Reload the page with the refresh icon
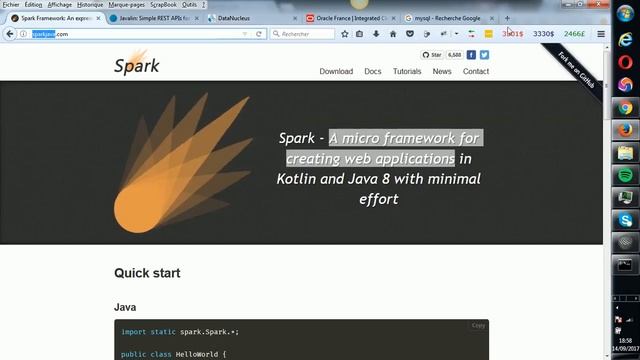This screenshot has width=640, height=360. 258,34
